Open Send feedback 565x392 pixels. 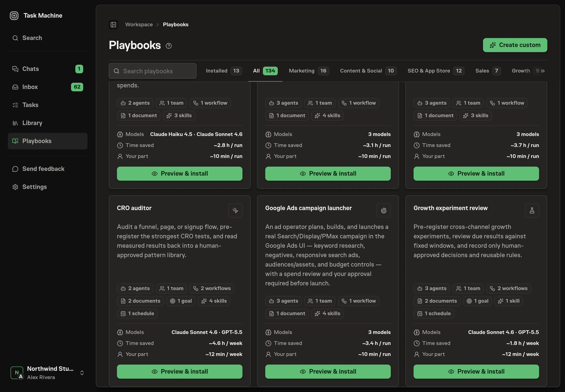click(x=48, y=169)
